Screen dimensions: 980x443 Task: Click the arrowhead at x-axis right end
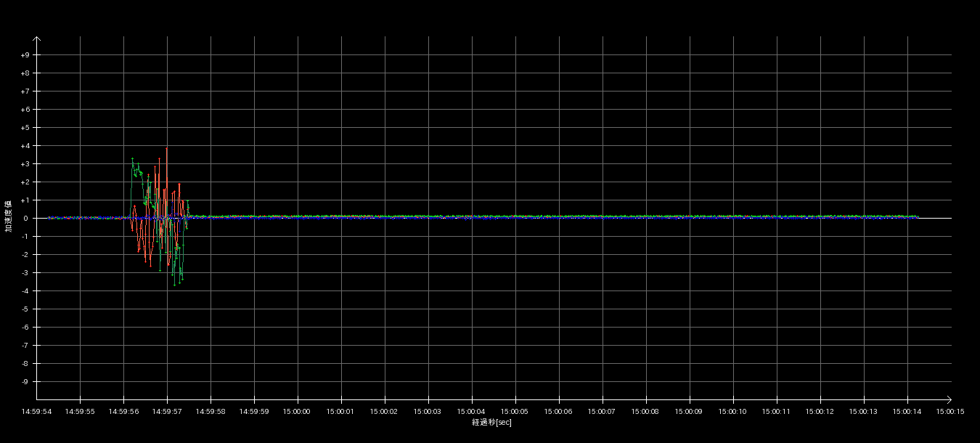pos(948,399)
